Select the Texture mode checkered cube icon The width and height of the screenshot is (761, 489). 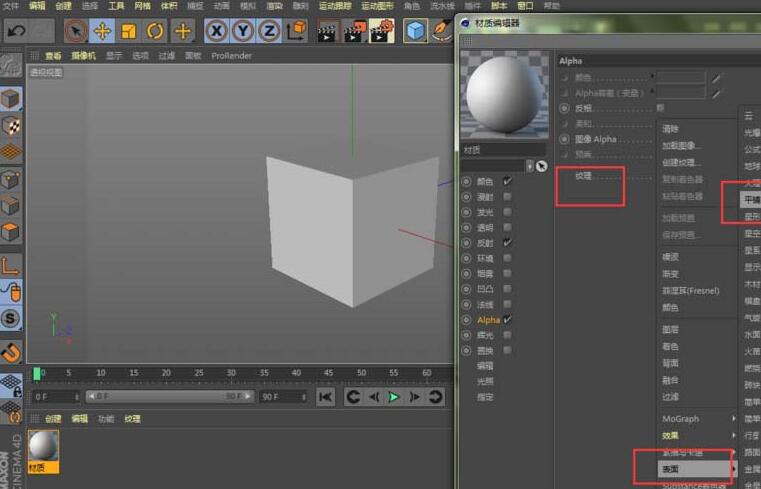click(x=11, y=126)
